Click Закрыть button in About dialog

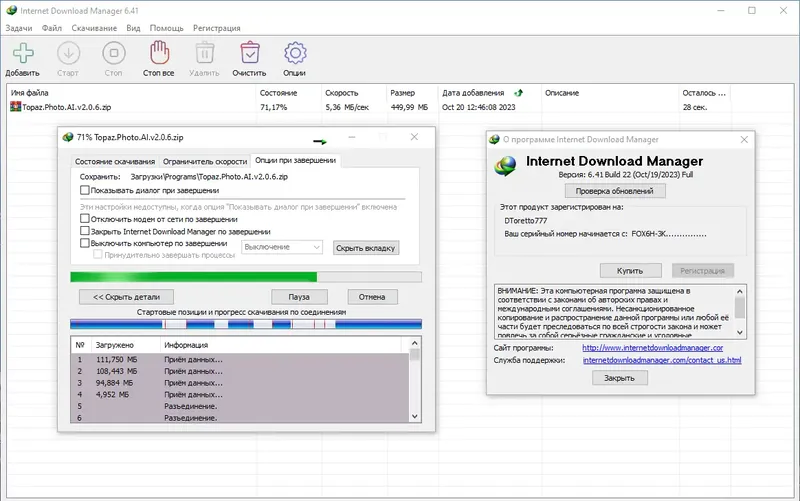point(619,378)
